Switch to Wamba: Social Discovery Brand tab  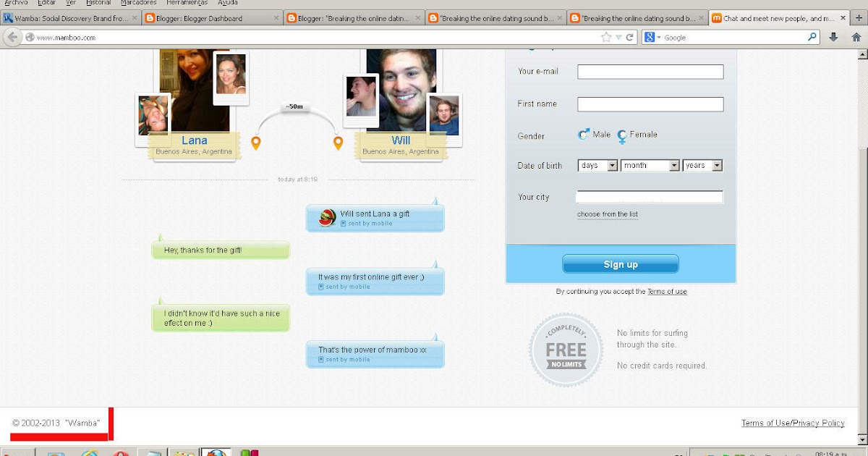pos(71,19)
